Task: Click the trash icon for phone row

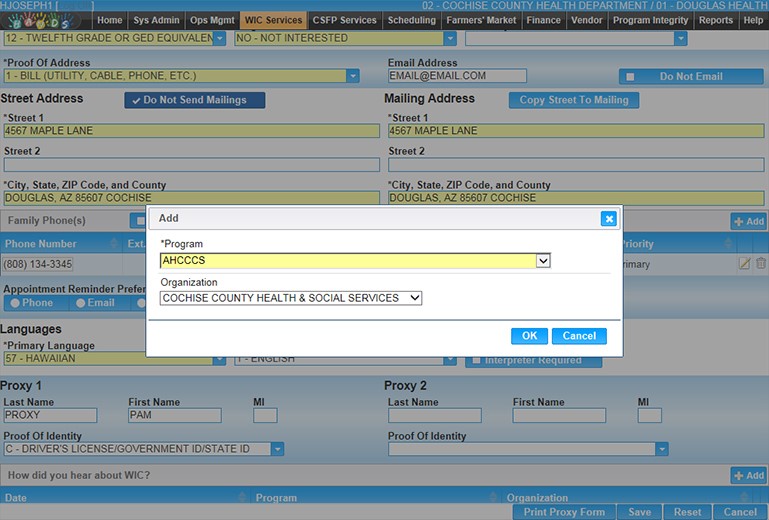Action: tap(761, 263)
